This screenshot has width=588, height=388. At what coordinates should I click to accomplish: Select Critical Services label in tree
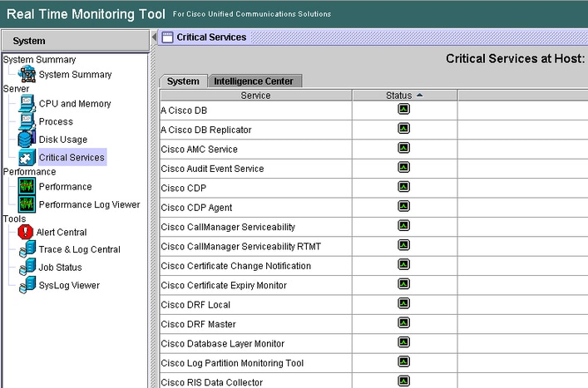pyautogui.click(x=72, y=158)
